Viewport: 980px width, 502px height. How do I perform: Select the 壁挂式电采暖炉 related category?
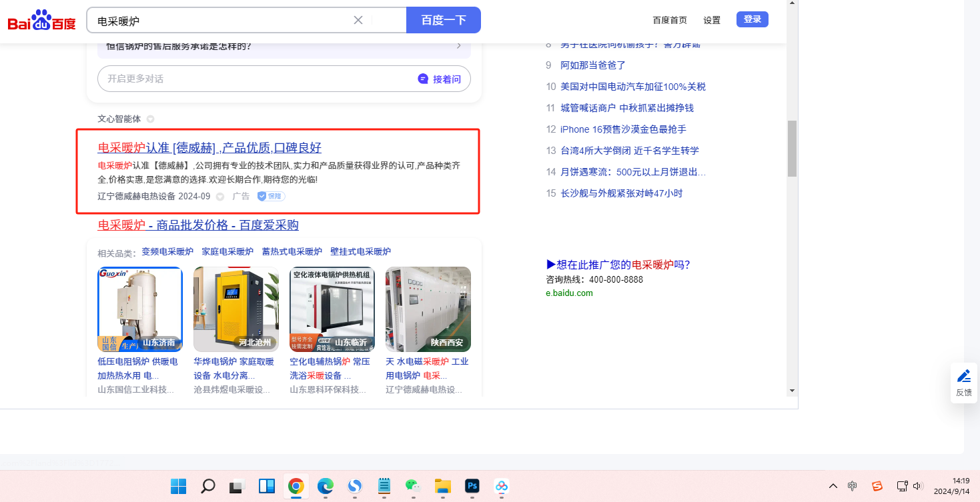pyautogui.click(x=360, y=252)
